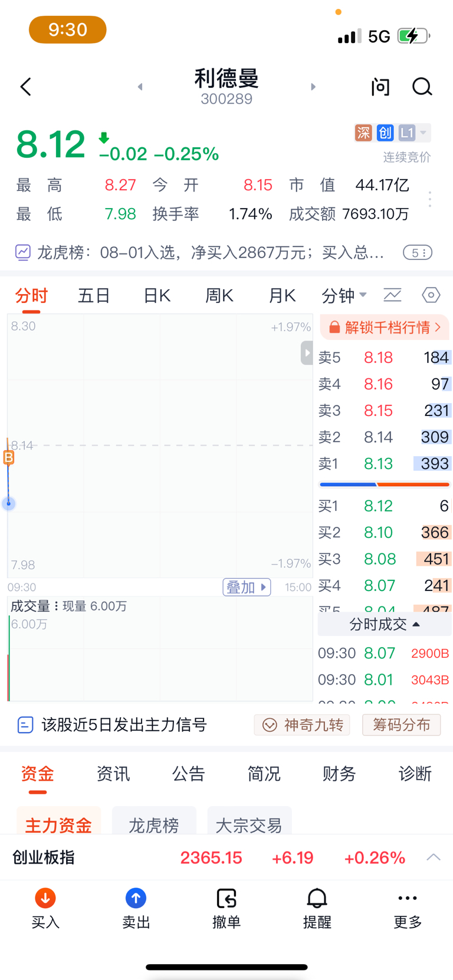Switch to the 资讯 tab
This screenshot has height=980, width=453.
pos(113,774)
